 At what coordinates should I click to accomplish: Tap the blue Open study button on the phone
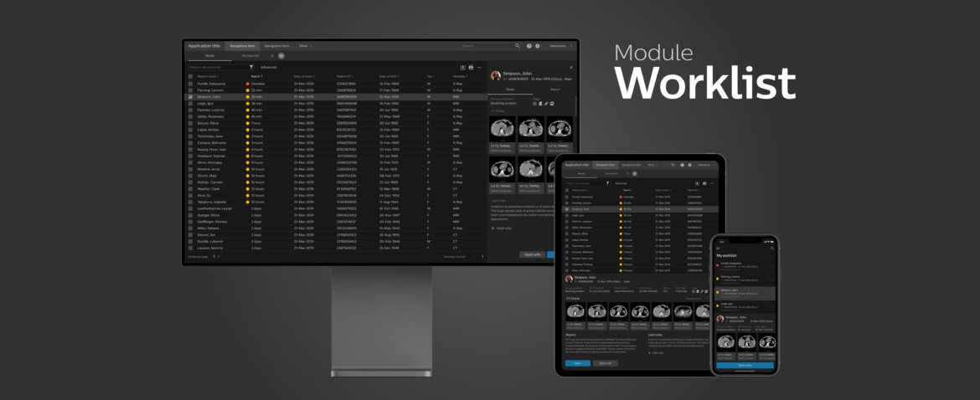(745, 365)
